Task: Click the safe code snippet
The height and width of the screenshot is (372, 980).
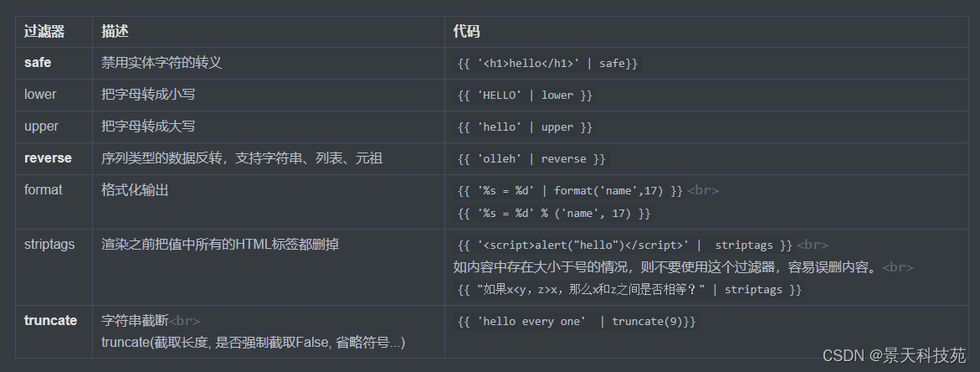Action: click(547, 64)
